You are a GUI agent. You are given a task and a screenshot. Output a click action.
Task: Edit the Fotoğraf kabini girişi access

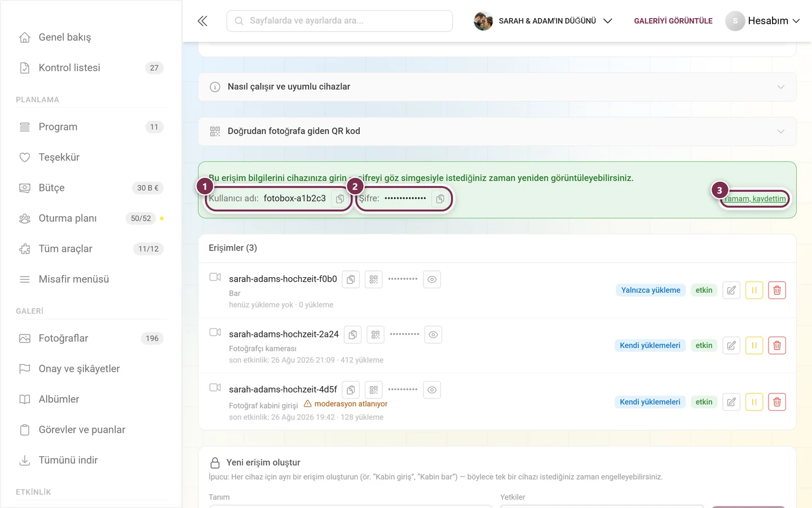731,402
